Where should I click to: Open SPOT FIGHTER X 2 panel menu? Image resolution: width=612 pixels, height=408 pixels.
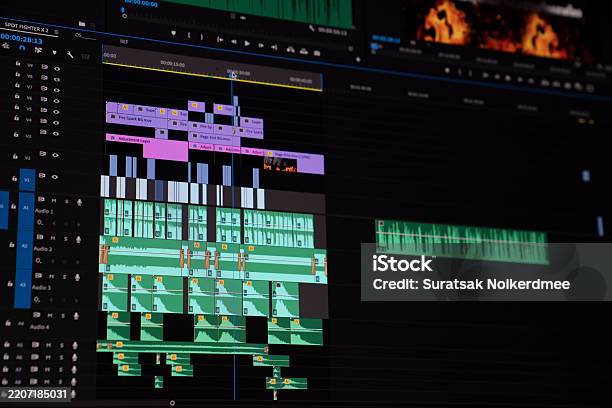click(x=57, y=32)
